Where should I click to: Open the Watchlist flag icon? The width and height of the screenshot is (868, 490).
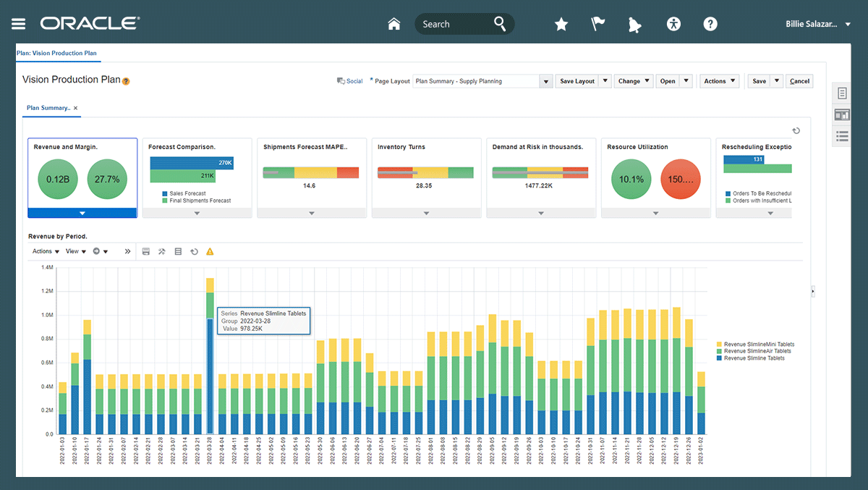[598, 24]
